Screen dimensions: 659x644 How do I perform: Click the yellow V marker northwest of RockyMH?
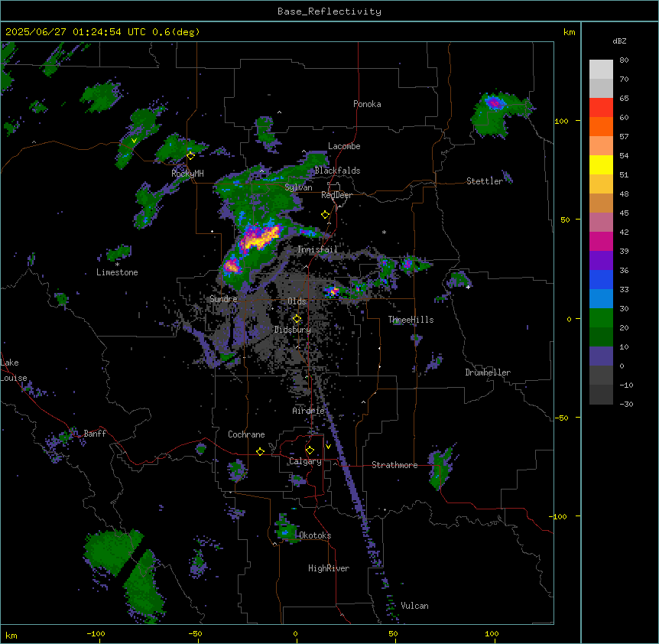click(134, 141)
